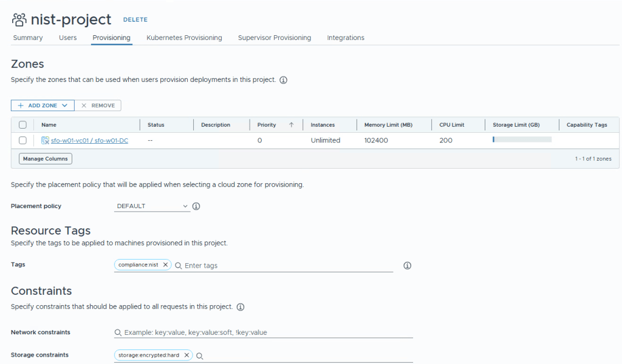Screen dimensions: 622x364
Task: Click the cloud zone icon beside sfo-w01-vc01
Action: pos(45,140)
